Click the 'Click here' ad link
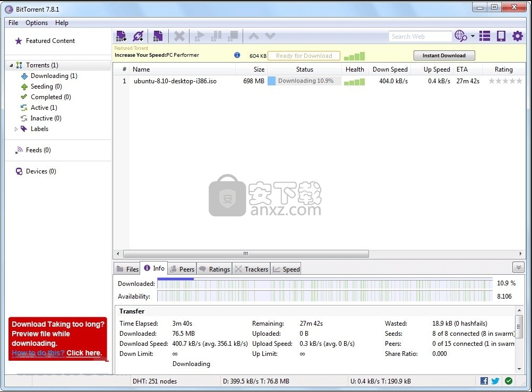Viewport: 532px width, 392px height. 84,353
